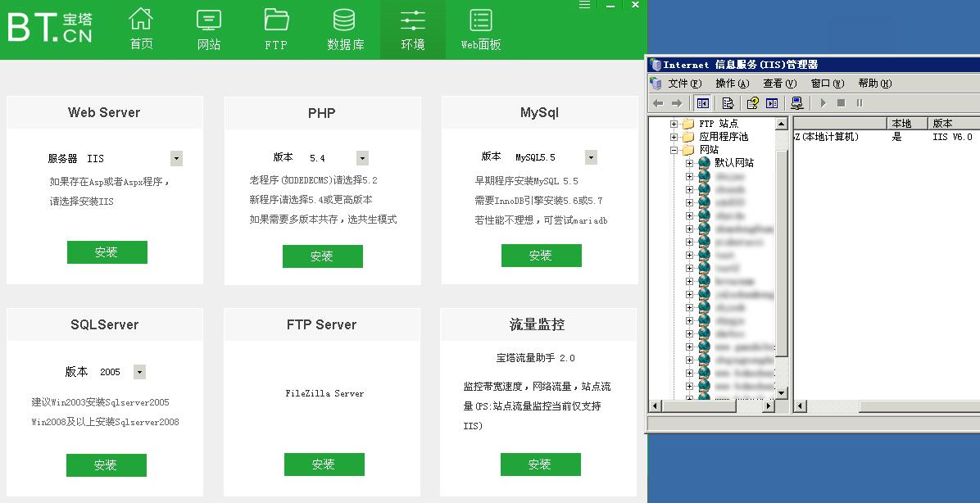Open the 首页 home tab in BT panel
Image resolution: width=980 pixels, height=503 pixels.
[141, 29]
